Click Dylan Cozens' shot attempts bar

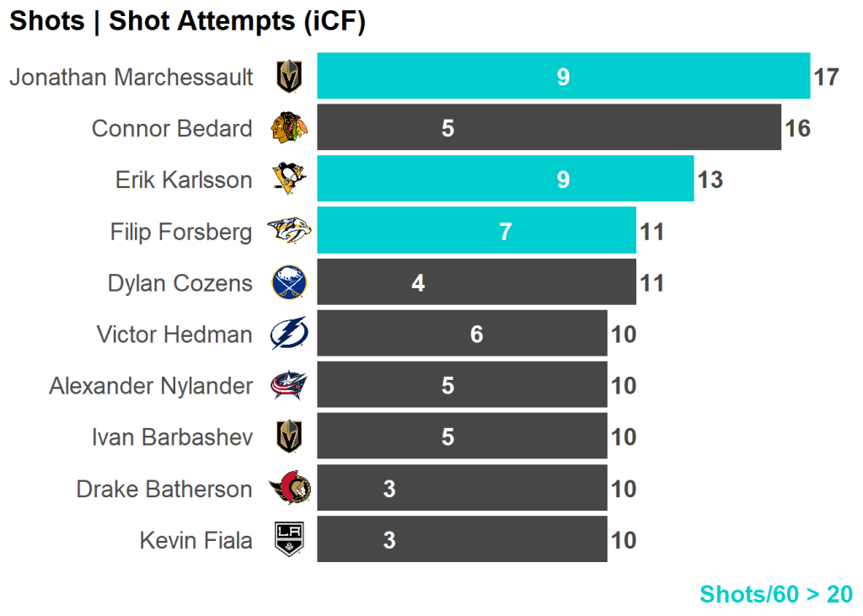[x=476, y=282]
